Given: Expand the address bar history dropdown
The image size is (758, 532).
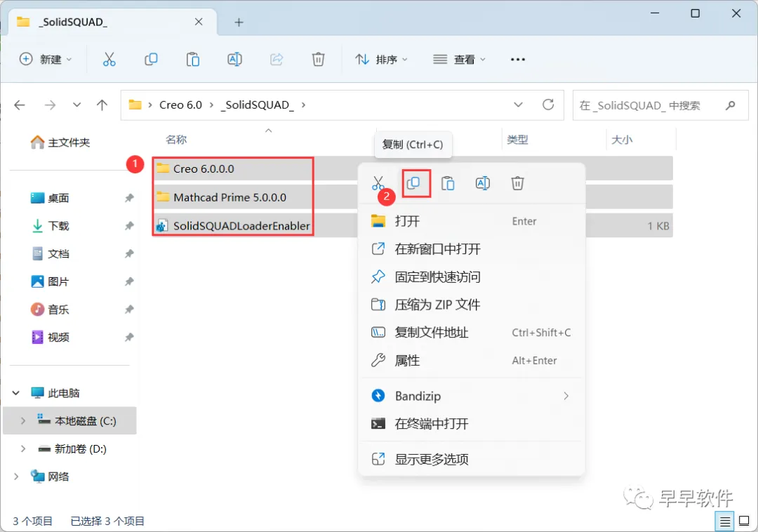Looking at the screenshot, I should click(x=518, y=105).
